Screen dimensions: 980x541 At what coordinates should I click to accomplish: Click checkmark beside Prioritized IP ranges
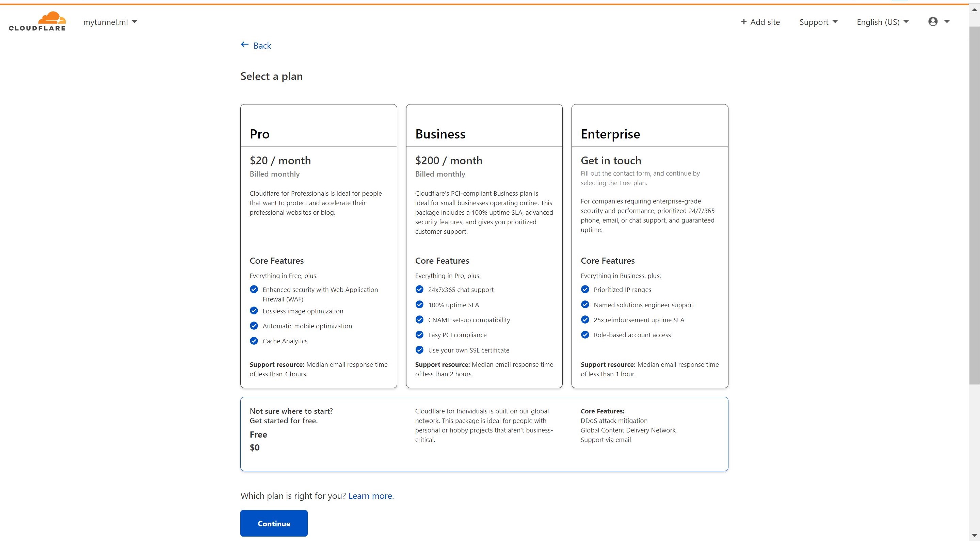click(x=585, y=289)
